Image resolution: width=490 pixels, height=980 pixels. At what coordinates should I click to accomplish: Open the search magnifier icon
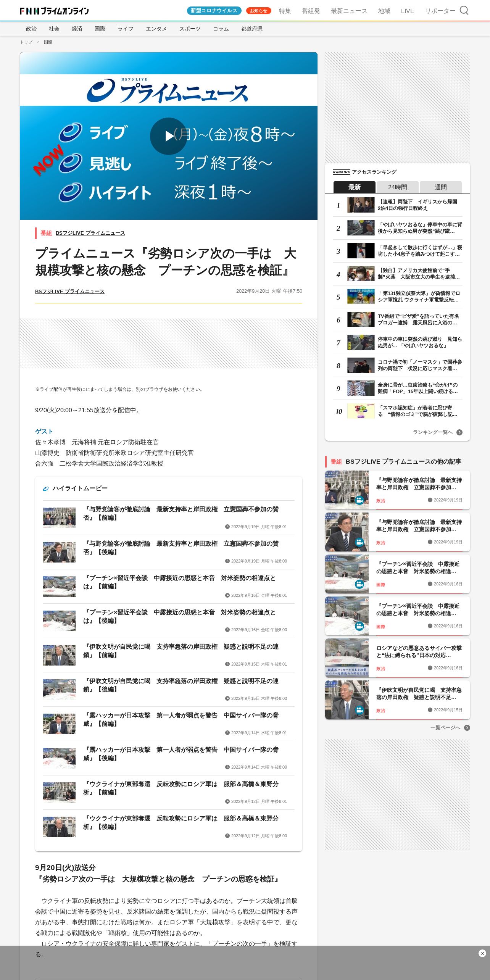(x=464, y=10)
